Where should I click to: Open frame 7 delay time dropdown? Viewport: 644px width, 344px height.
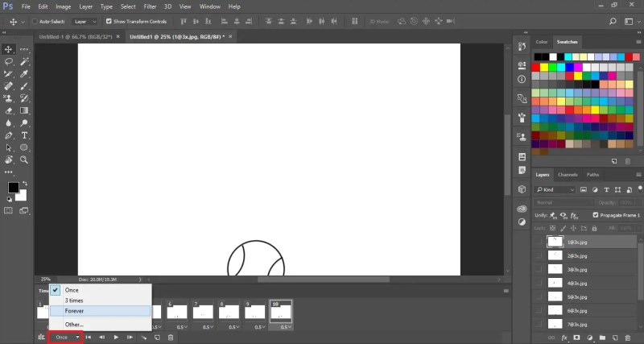coord(208,327)
